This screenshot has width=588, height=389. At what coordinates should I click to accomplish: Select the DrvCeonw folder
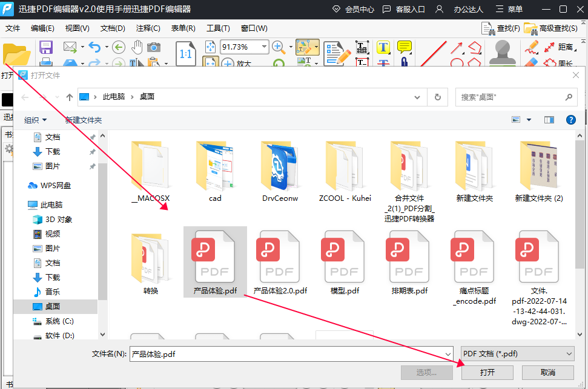coord(280,172)
